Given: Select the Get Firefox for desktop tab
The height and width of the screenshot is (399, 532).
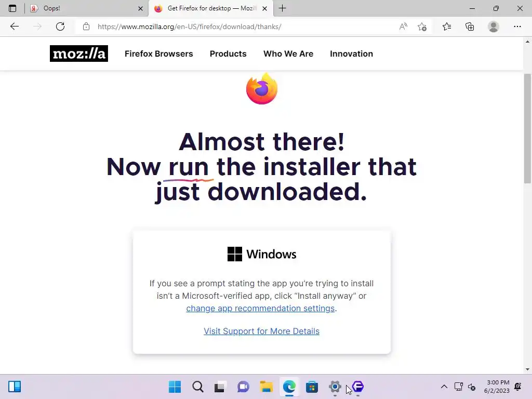Looking at the screenshot, I should click(211, 8).
